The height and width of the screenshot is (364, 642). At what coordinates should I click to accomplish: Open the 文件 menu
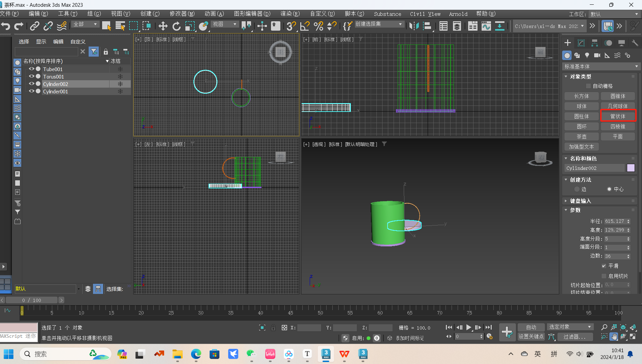(x=9, y=14)
